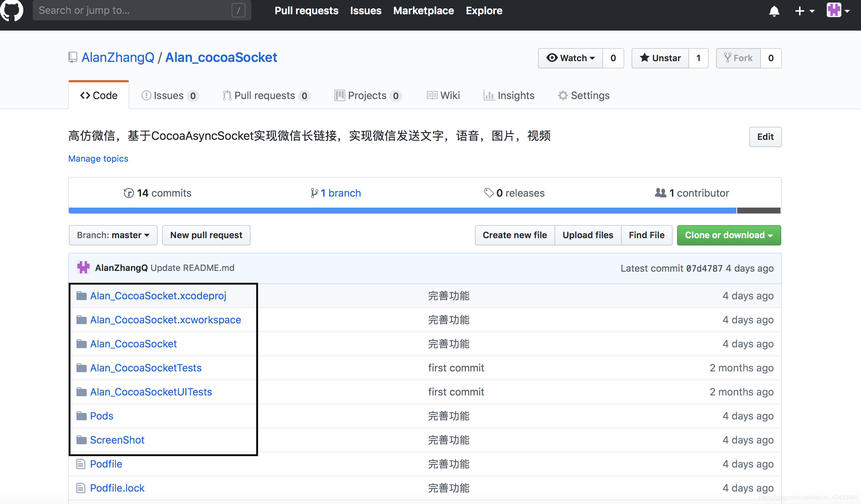Select the Code tab
861x504 pixels.
pyautogui.click(x=99, y=95)
